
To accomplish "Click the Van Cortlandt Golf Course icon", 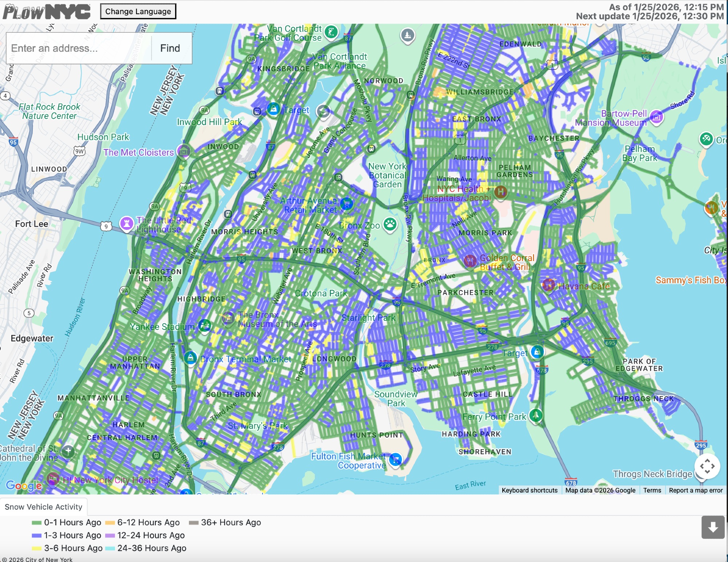I will tap(331, 32).
